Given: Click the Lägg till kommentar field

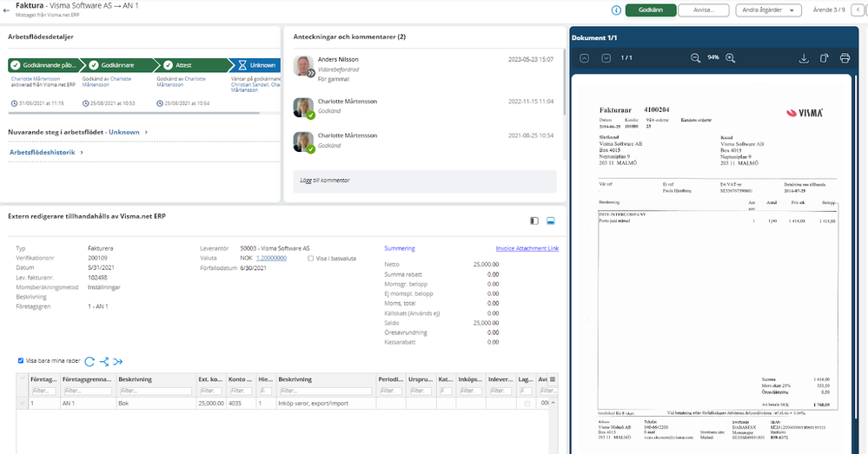Looking at the screenshot, I should tap(425, 181).
